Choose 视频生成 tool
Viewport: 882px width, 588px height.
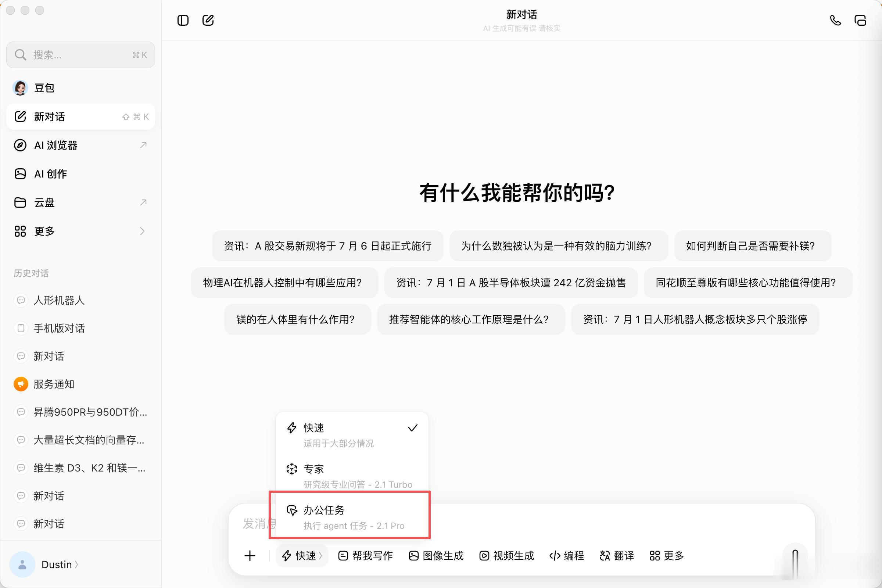(x=507, y=556)
